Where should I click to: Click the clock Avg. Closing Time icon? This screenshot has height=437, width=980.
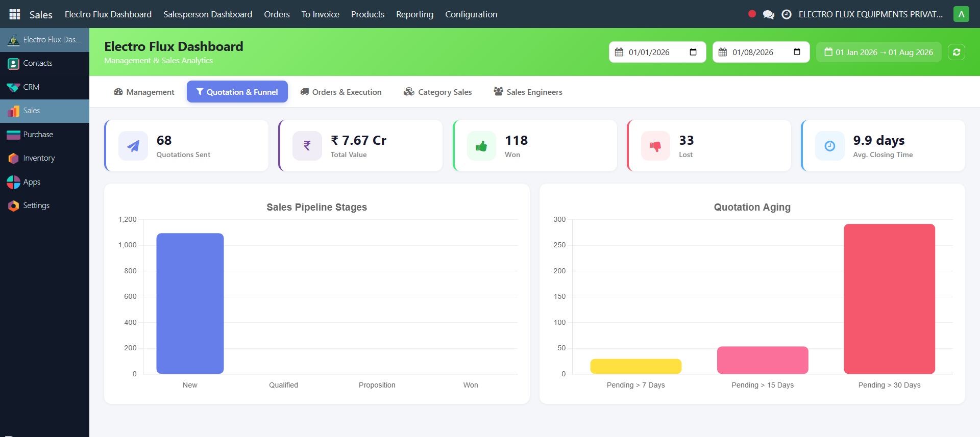830,146
